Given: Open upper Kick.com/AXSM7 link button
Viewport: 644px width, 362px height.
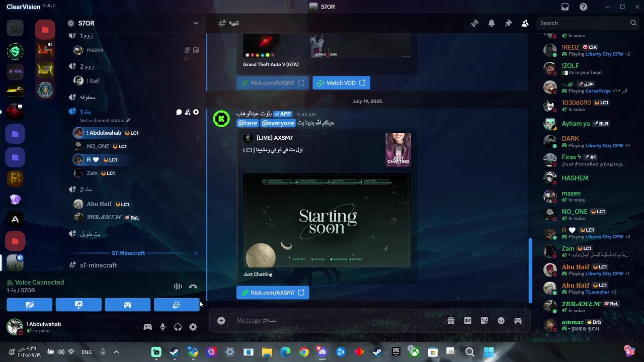Looking at the screenshot, I should tap(273, 83).
